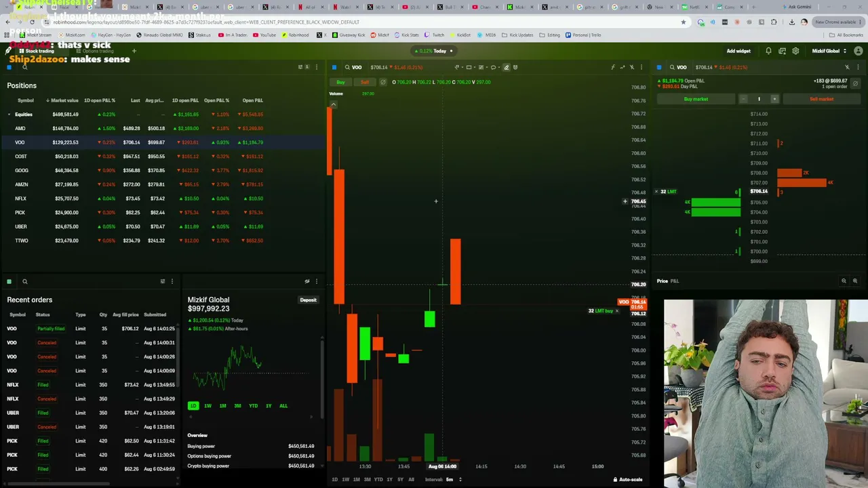Viewport: 868px width, 488px height.
Task: Search symbols in the Positions widget
Action: (24, 67)
